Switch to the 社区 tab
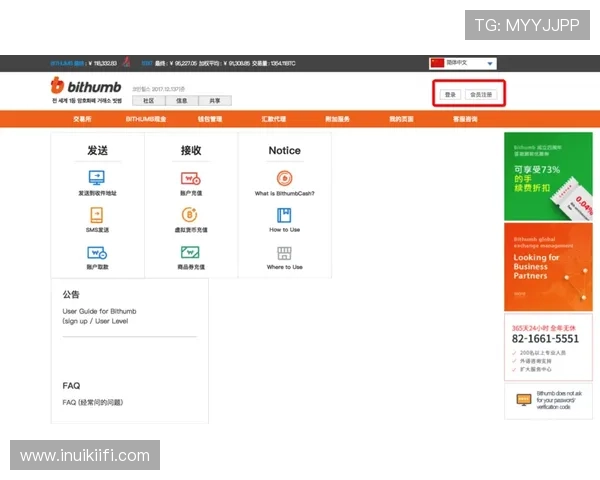The image size is (600, 480). pyautogui.click(x=148, y=100)
